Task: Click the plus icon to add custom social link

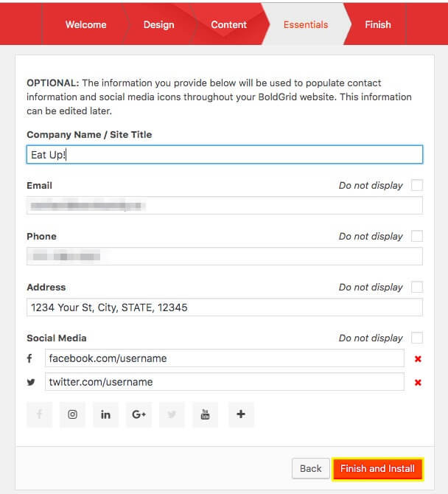Action: coord(241,414)
